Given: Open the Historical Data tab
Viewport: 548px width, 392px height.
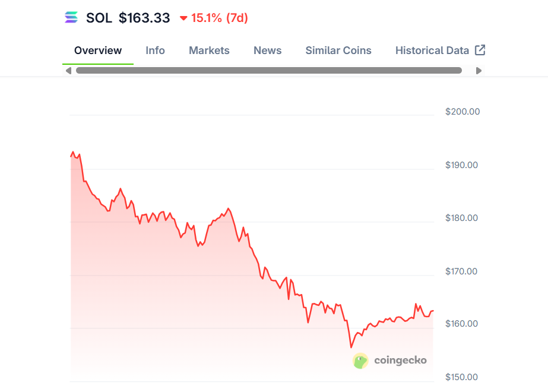Looking at the screenshot, I should click(432, 50).
